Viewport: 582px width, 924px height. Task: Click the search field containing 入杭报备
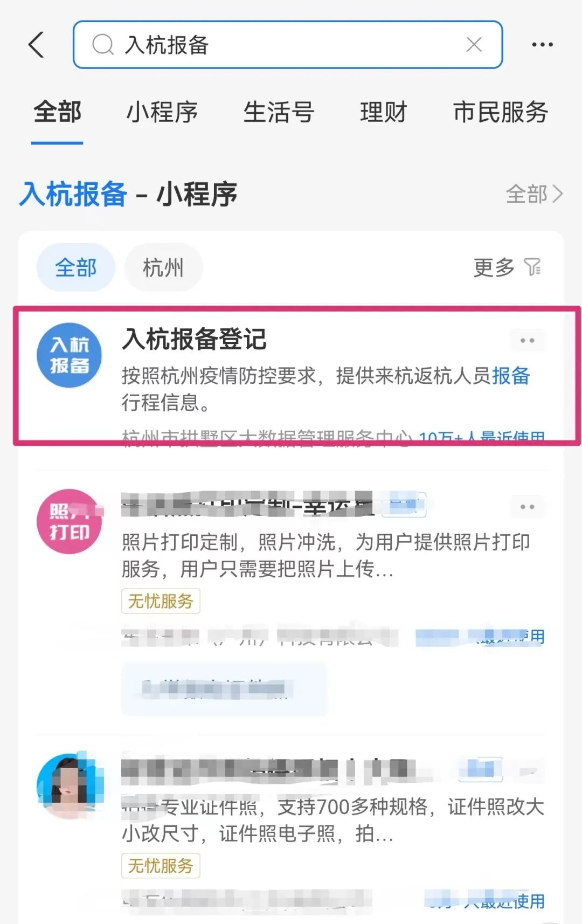[x=288, y=45]
